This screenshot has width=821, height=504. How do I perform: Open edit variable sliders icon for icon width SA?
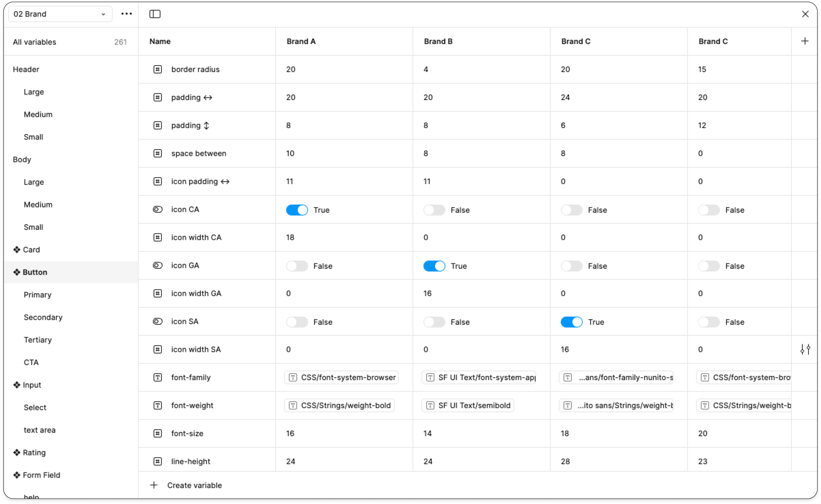(805, 349)
